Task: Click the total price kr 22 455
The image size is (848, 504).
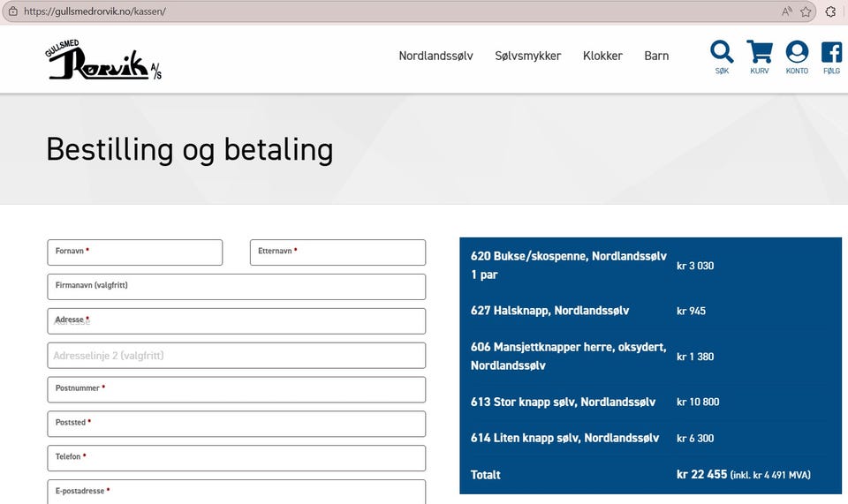Action: point(702,474)
